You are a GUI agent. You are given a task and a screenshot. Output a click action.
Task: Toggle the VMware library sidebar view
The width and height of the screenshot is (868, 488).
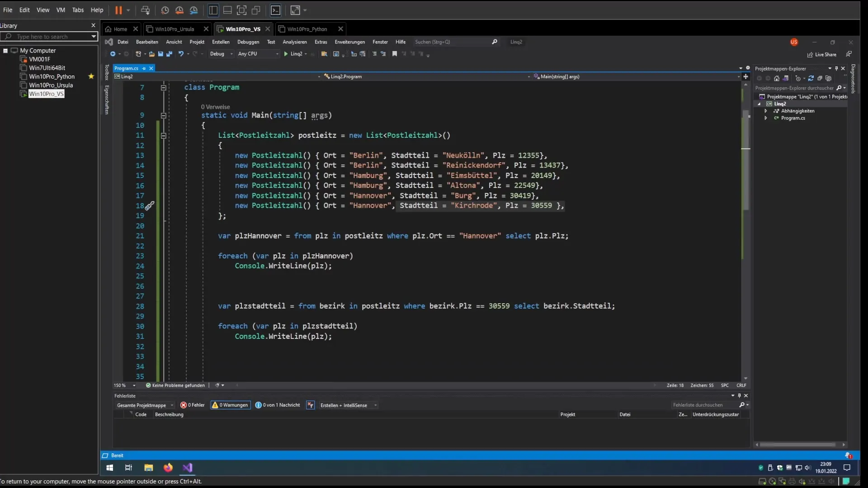[213, 10]
